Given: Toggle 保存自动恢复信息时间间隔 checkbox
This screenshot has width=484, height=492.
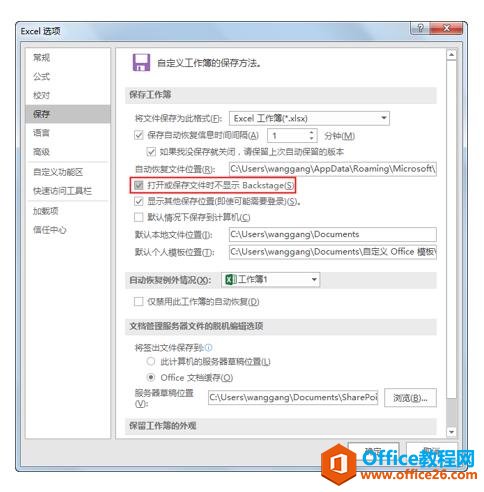Looking at the screenshot, I should click(x=139, y=135).
